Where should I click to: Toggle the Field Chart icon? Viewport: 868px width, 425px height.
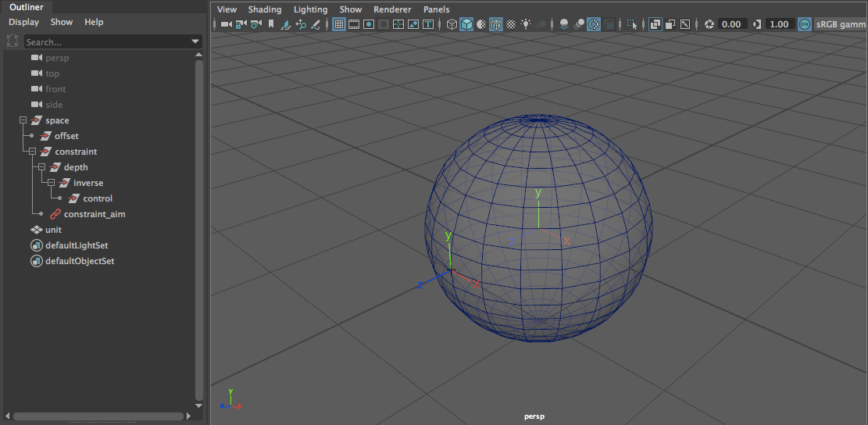point(398,24)
